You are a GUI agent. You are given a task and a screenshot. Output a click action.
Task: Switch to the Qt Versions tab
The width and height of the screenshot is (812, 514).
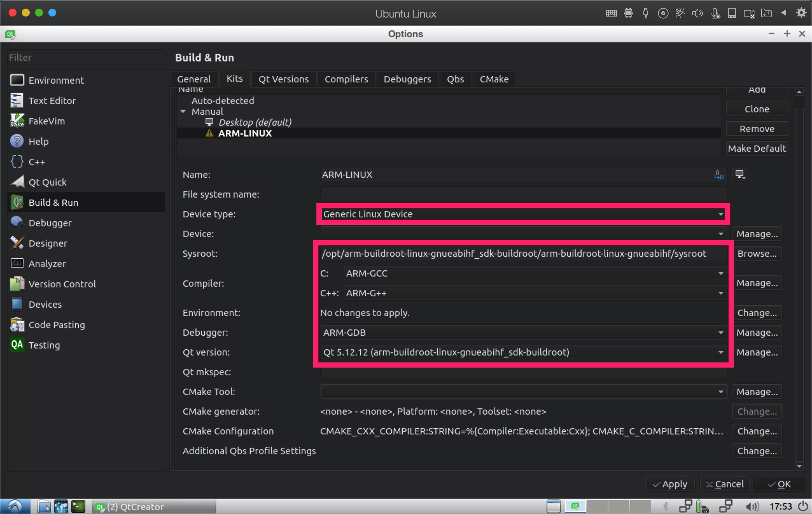click(284, 79)
